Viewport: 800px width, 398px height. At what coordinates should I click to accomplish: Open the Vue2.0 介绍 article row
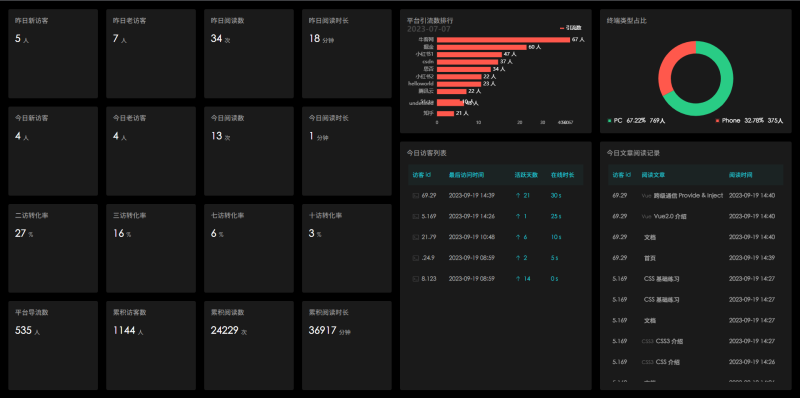point(695,216)
